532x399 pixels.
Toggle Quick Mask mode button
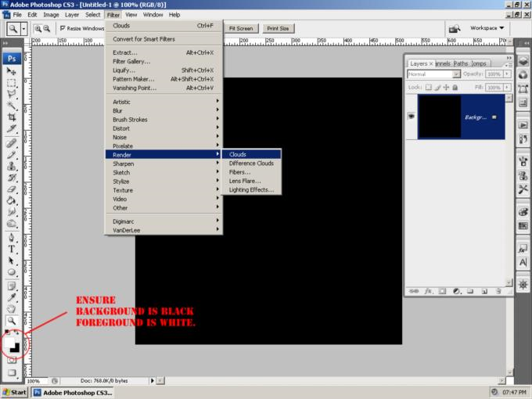coord(12,361)
